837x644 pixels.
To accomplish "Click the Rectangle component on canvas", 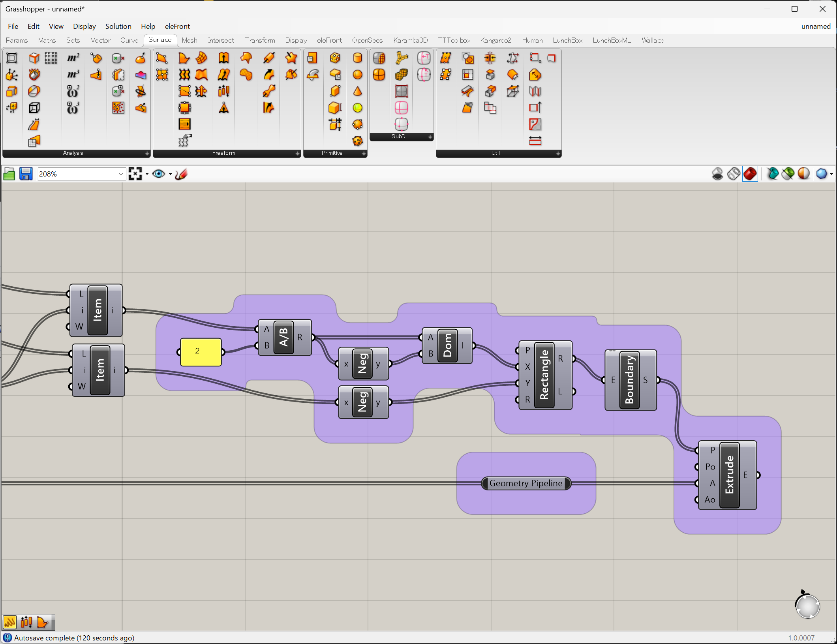I will 544,375.
